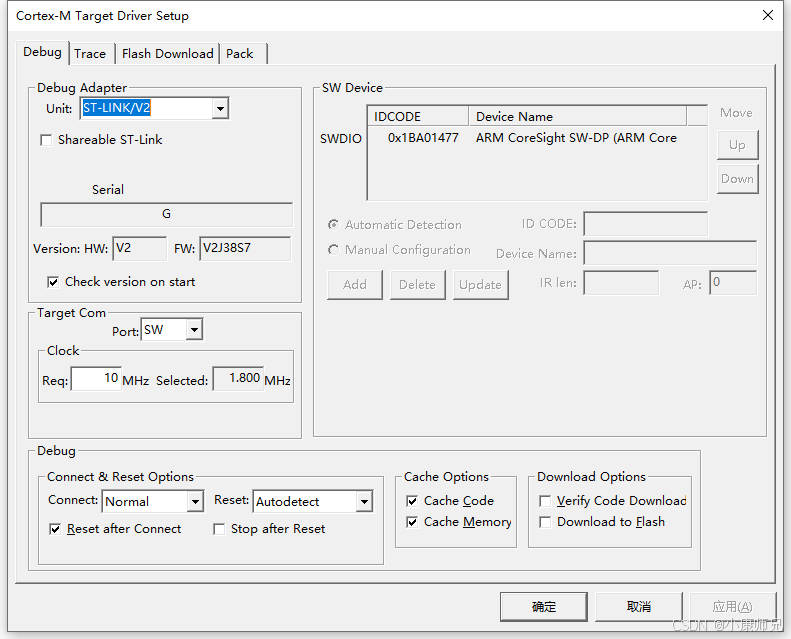Click the IDCODE column header
This screenshot has height=639, width=791.
tap(418, 117)
